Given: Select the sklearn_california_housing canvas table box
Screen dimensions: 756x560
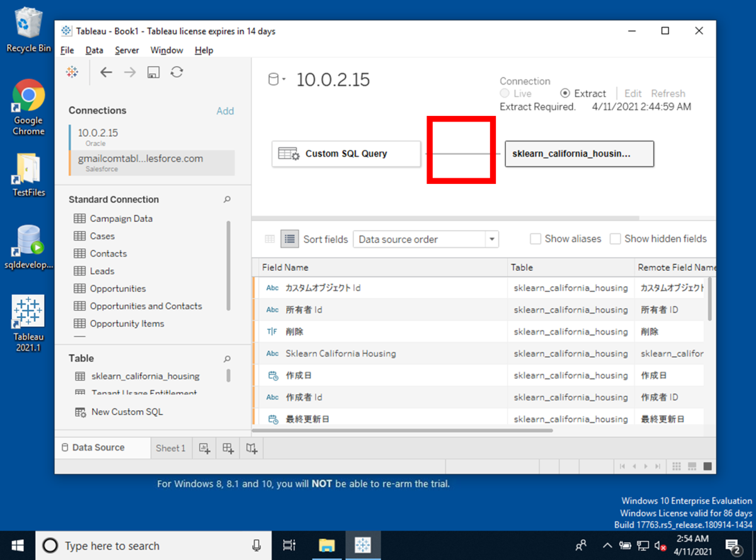Looking at the screenshot, I should click(x=579, y=154).
